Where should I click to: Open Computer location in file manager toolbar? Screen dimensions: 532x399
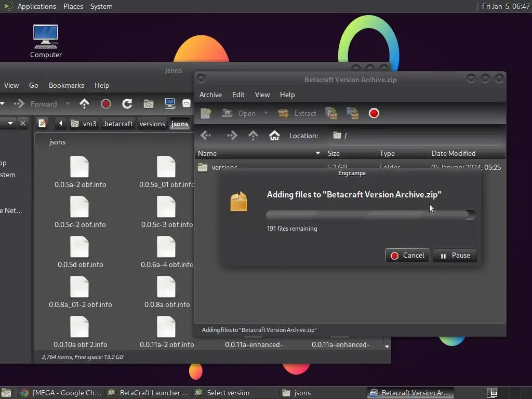click(170, 104)
